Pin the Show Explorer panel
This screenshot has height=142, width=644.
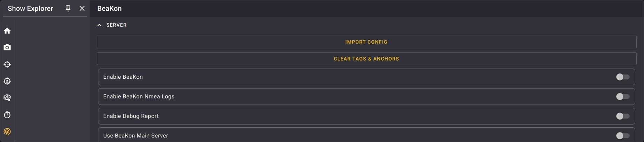[x=68, y=8]
